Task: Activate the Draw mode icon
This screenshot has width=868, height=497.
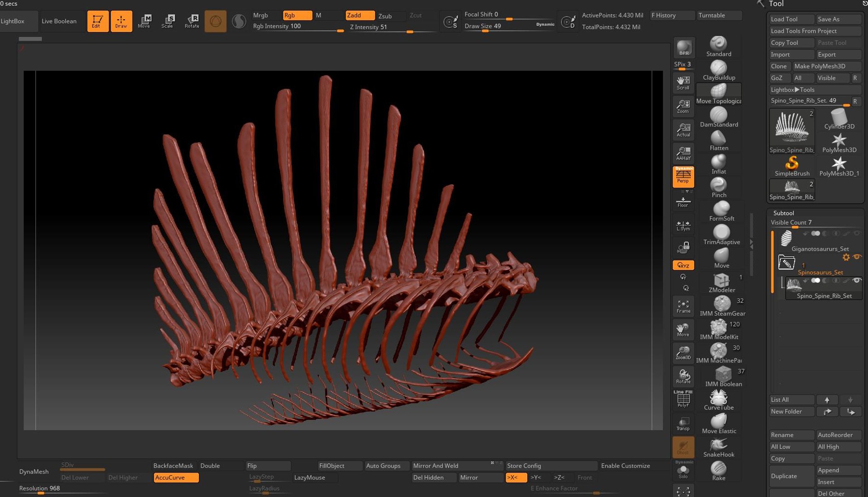Action: (x=121, y=21)
